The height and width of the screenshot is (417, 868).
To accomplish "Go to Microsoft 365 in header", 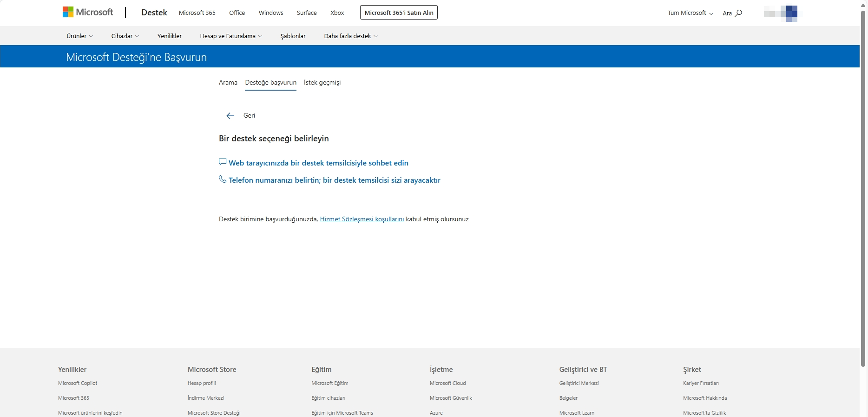I will [x=197, y=13].
